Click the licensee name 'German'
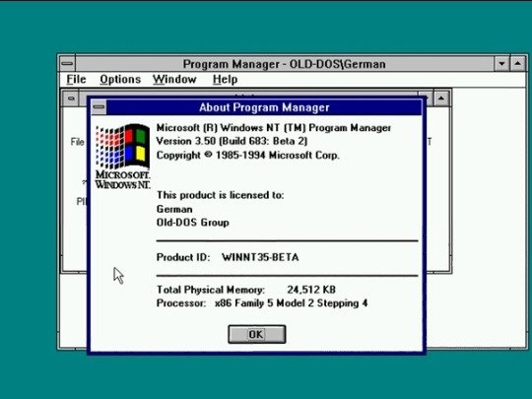Screen dimensions: 532x399 (x=174, y=209)
